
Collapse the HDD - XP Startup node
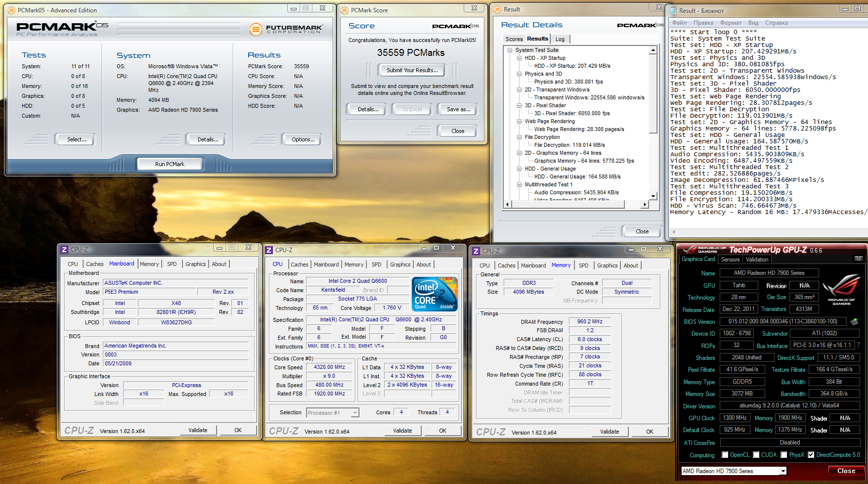[520, 58]
